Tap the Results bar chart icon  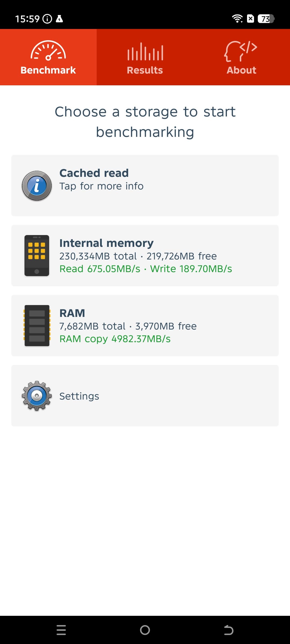[145, 52]
